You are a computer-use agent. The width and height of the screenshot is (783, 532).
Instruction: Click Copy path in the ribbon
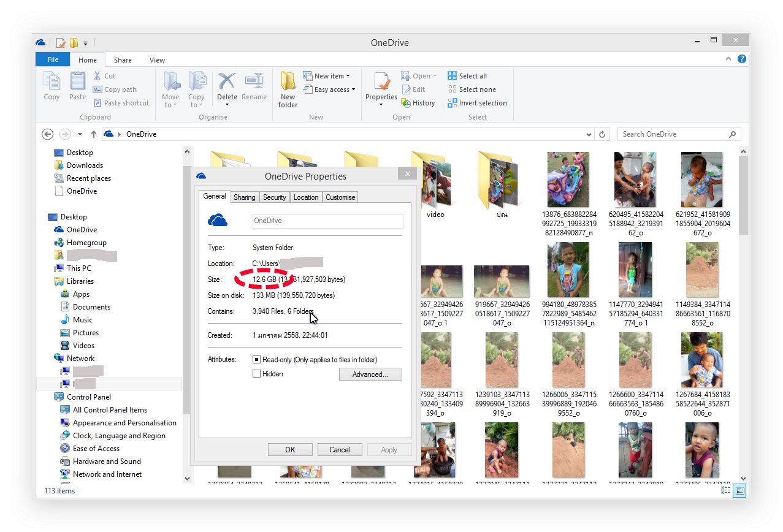coord(115,89)
